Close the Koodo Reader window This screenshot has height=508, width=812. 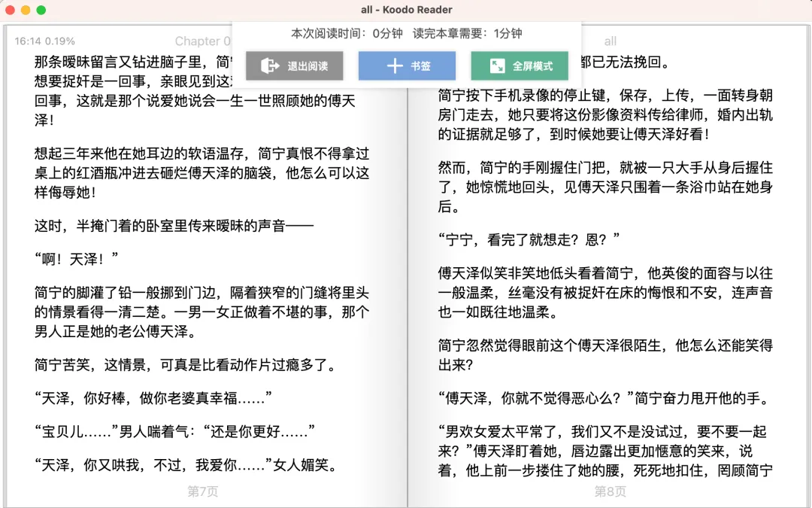coord(10,10)
